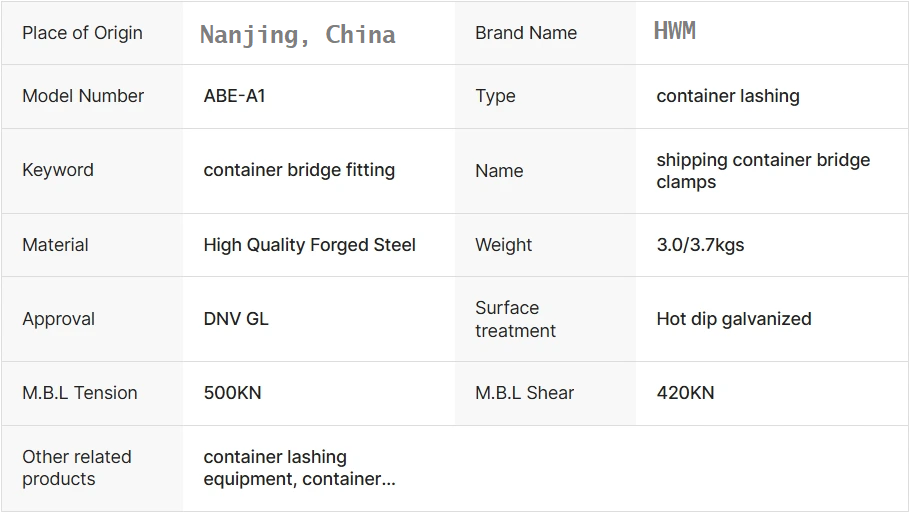Click the Keyword label cell
Viewport: 910px width, 513px height.
click(x=58, y=170)
